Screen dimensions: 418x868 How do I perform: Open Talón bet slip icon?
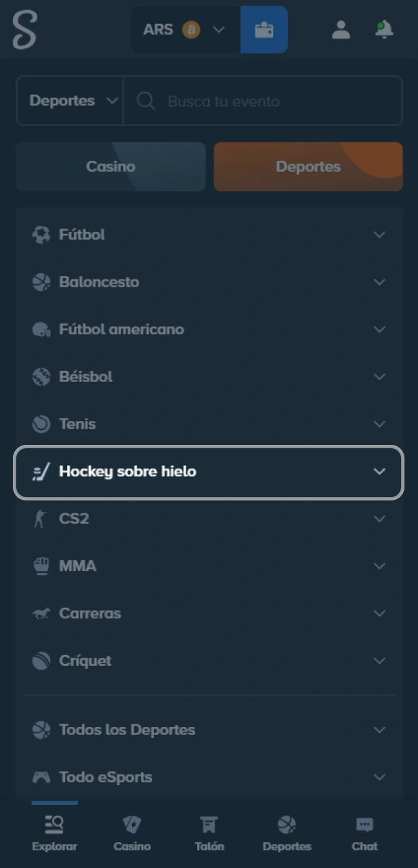209,833
